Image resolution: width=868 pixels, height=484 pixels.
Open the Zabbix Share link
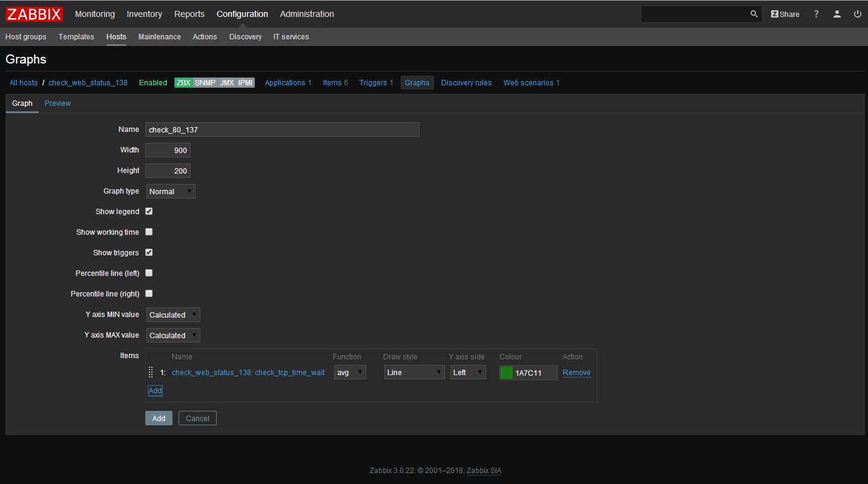point(785,14)
